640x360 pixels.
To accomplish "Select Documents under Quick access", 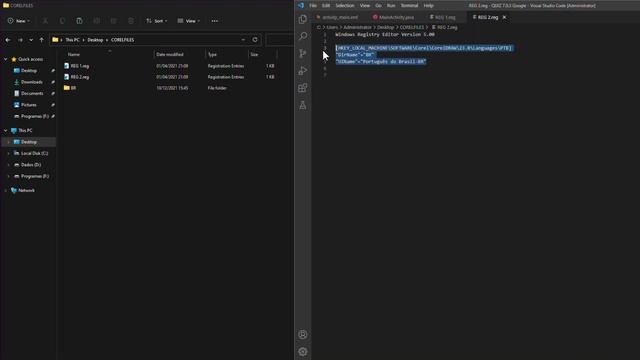I will [32, 93].
